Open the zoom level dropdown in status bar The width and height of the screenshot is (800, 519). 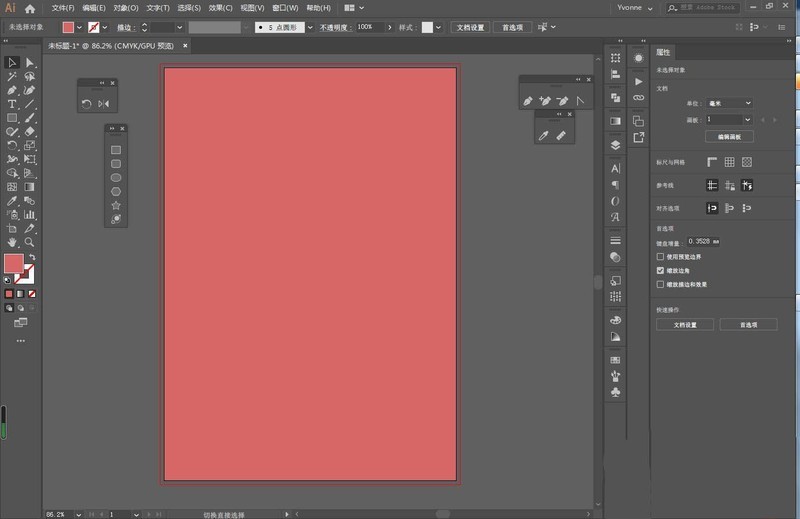pyautogui.click(x=79, y=514)
